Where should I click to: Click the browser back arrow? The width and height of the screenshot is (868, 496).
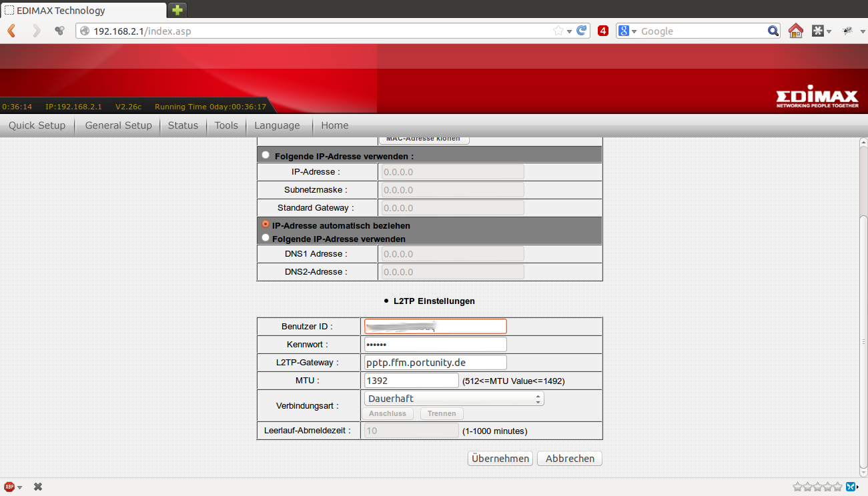(x=11, y=31)
